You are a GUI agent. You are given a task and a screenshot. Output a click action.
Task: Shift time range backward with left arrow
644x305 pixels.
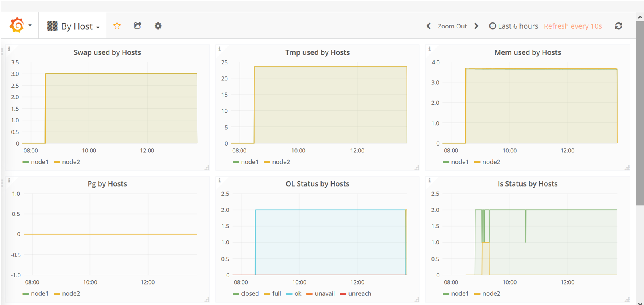[428, 26]
